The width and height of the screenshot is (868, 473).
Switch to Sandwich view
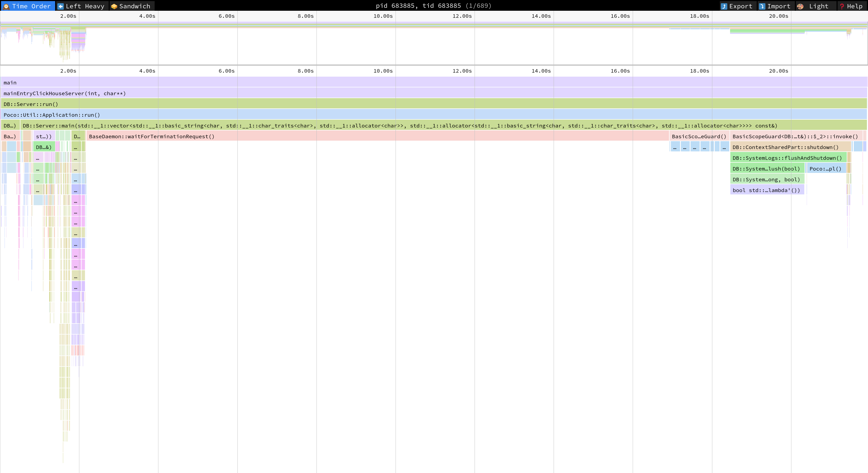[134, 6]
